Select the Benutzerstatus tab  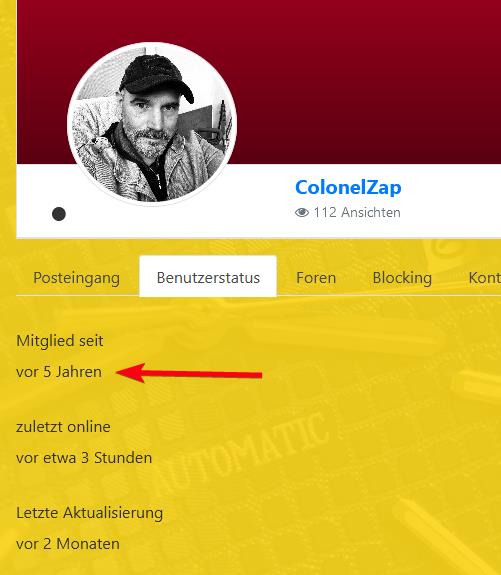(208, 276)
